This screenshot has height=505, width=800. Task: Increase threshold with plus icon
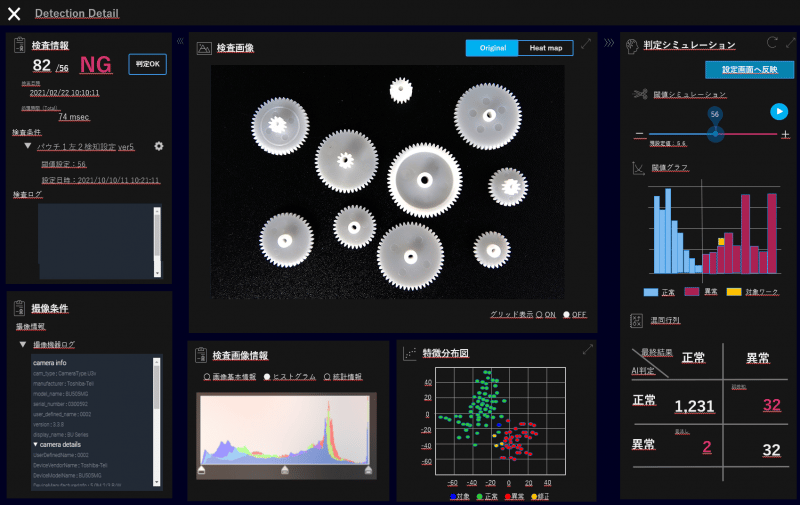(x=785, y=135)
